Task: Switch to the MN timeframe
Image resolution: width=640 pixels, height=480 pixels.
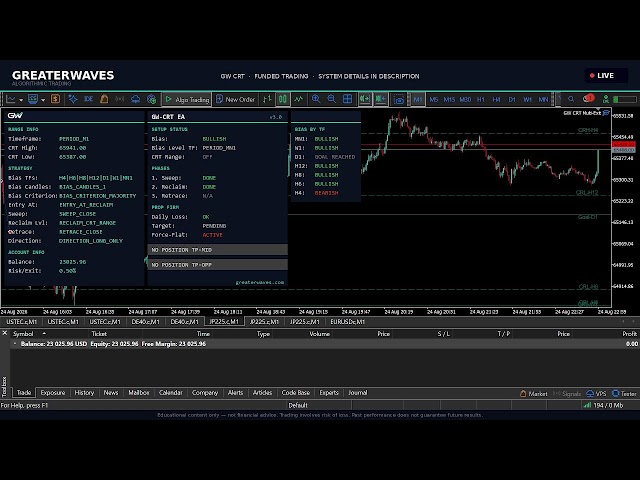Action: coord(543,99)
